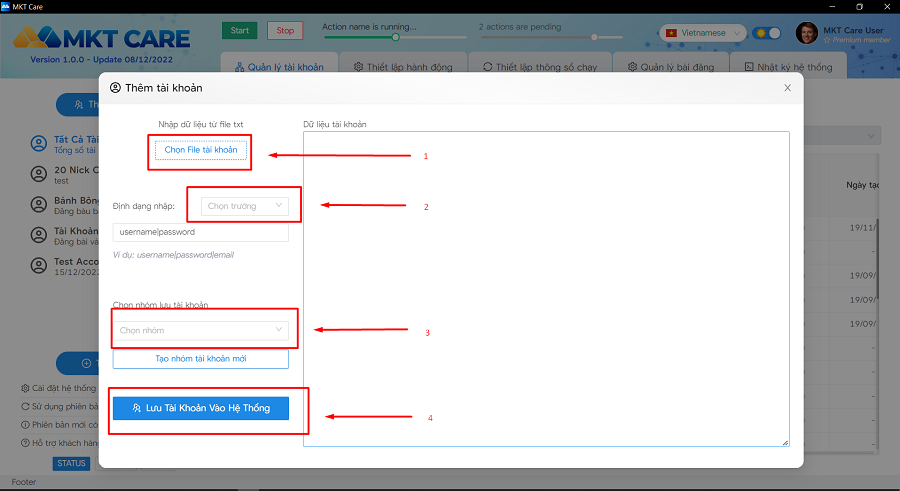The height and width of the screenshot is (491, 900).
Task: Click the terminal icon of Nhật ký hệ thống
Action: (x=749, y=67)
